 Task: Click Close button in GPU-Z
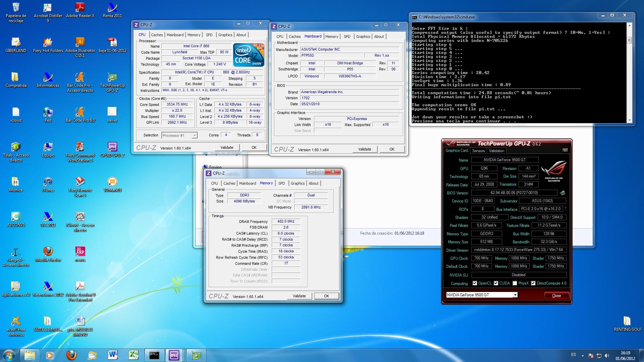pyautogui.click(x=556, y=295)
